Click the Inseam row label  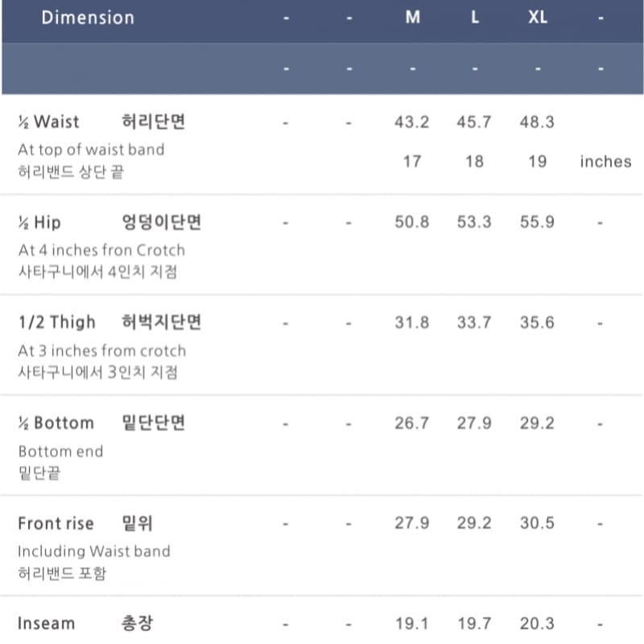[x=46, y=623]
